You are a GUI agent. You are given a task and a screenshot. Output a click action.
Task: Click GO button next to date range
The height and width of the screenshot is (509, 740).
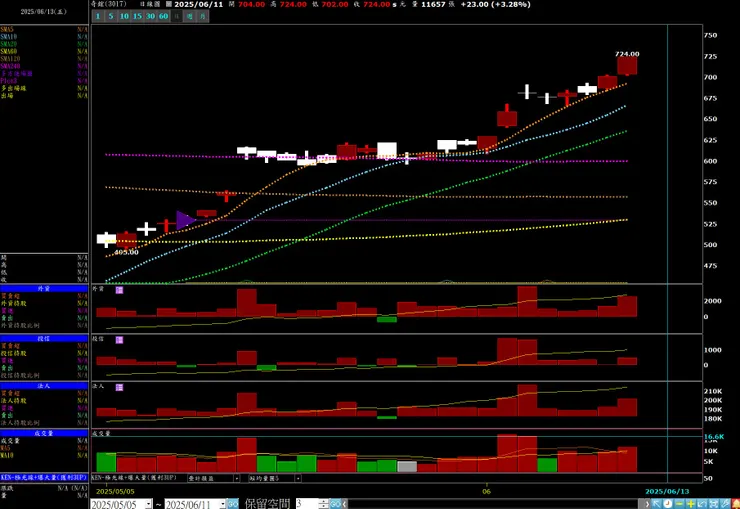233,504
